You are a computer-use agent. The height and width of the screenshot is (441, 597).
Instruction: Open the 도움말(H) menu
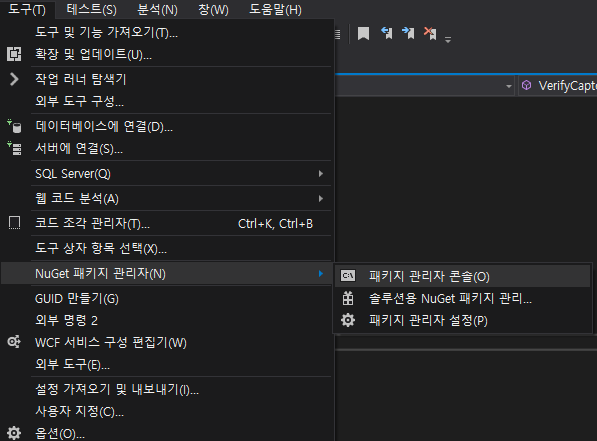[x=275, y=9]
